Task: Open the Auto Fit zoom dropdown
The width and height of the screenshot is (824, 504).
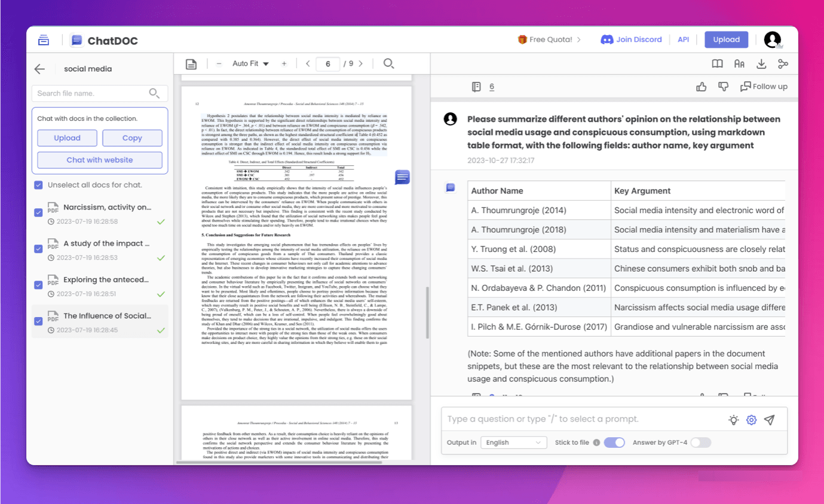Action: pos(250,64)
